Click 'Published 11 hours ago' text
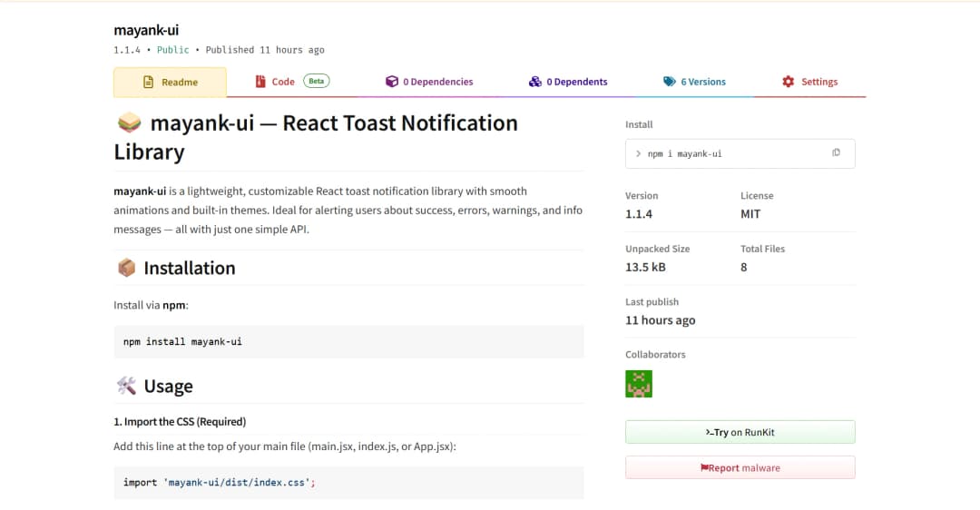Image resolution: width=980 pixels, height=510 pixels. (265, 50)
